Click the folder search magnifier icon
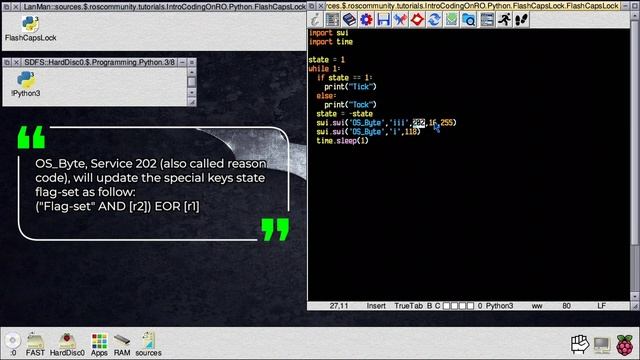The width and height of the screenshot is (640, 360). tap(468, 19)
